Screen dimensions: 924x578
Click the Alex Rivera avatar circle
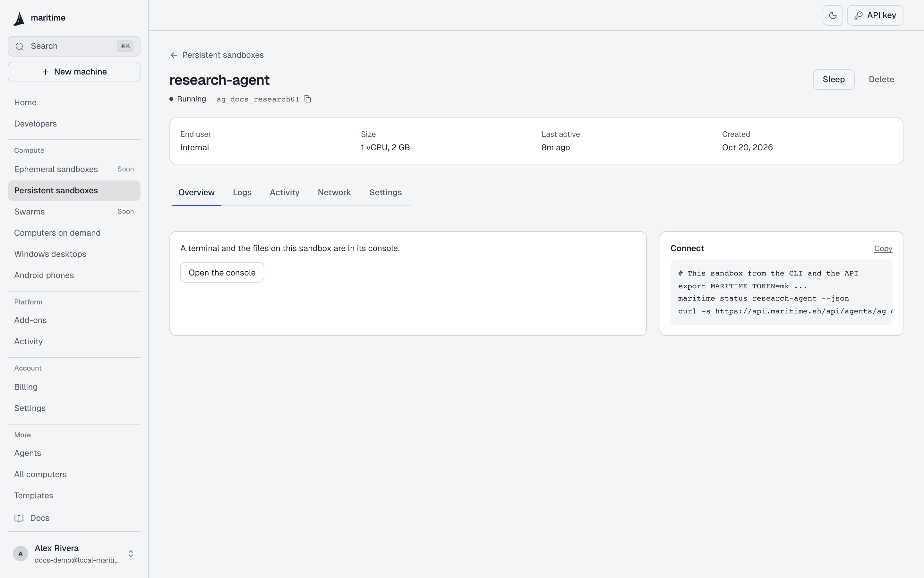(21, 554)
